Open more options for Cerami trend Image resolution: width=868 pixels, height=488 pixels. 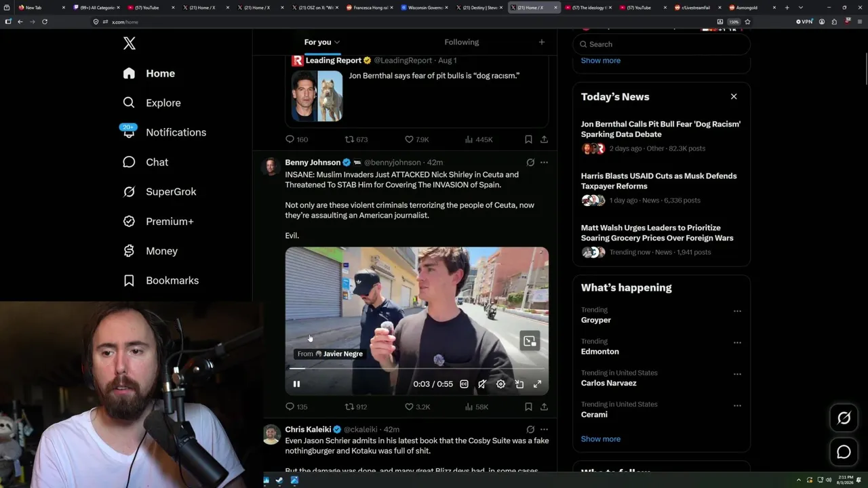point(737,406)
